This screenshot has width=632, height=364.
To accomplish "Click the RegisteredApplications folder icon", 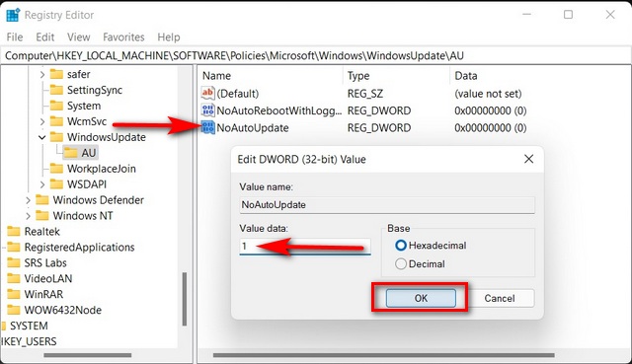I will coord(14,247).
